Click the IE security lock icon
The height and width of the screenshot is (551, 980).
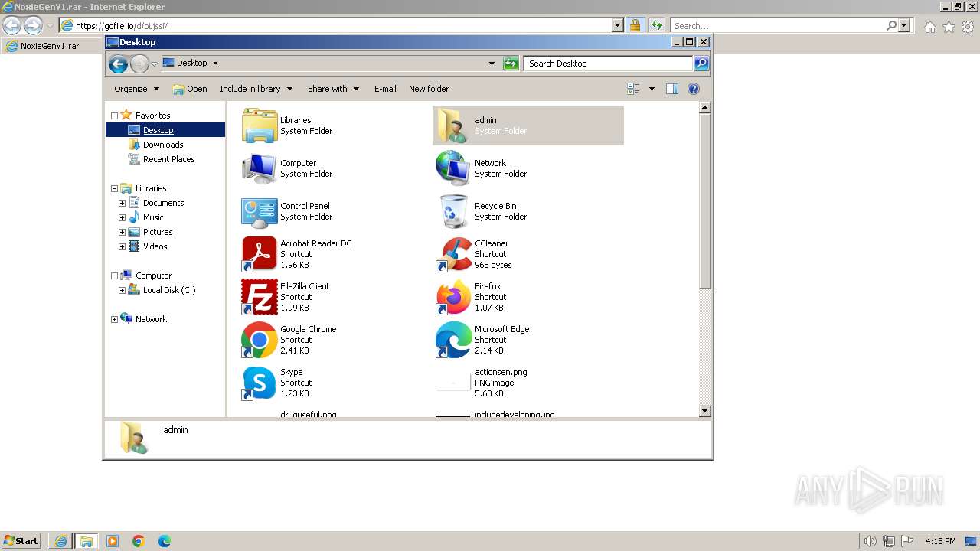pyautogui.click(x=635, y=25)
